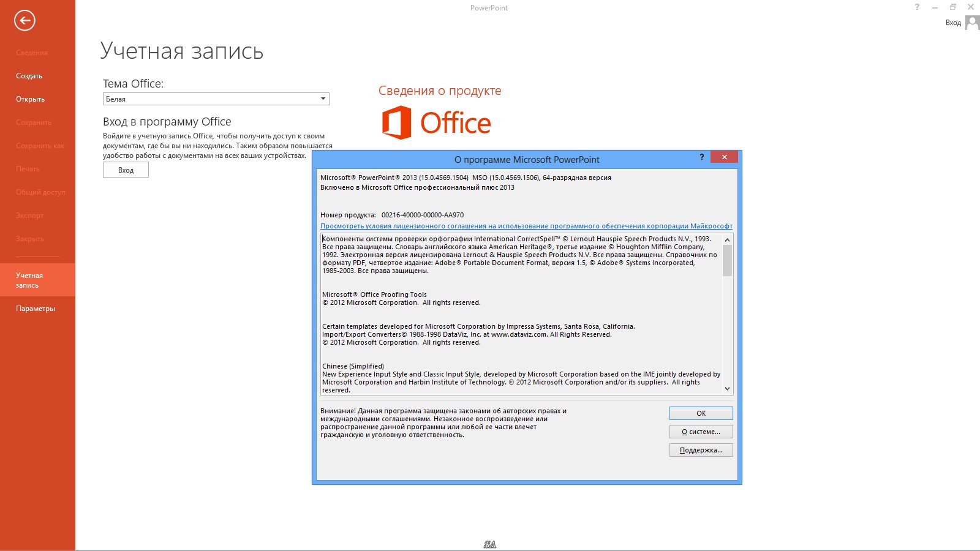
Task: Click the PowerPoint window help question mark
Action: 917,7
